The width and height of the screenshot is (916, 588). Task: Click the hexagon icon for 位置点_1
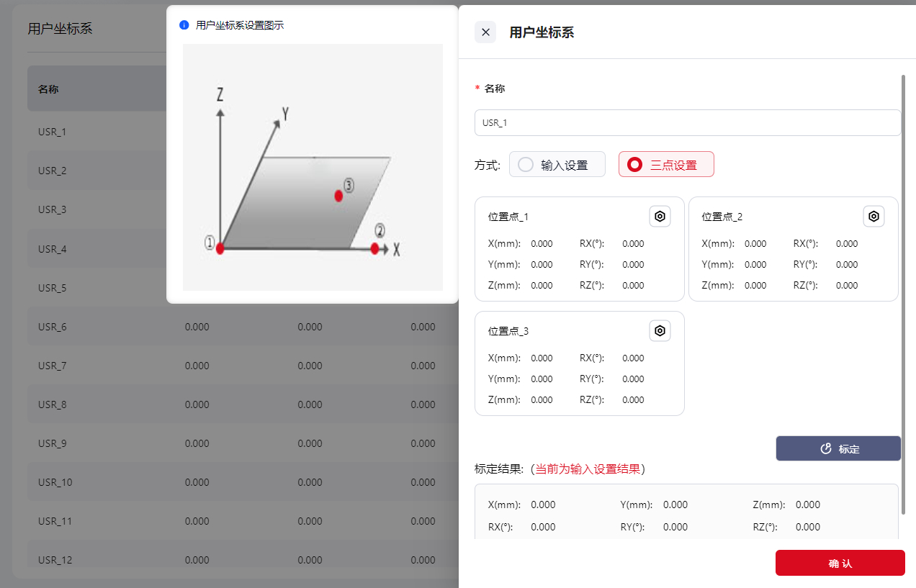(x=660, y=216)
